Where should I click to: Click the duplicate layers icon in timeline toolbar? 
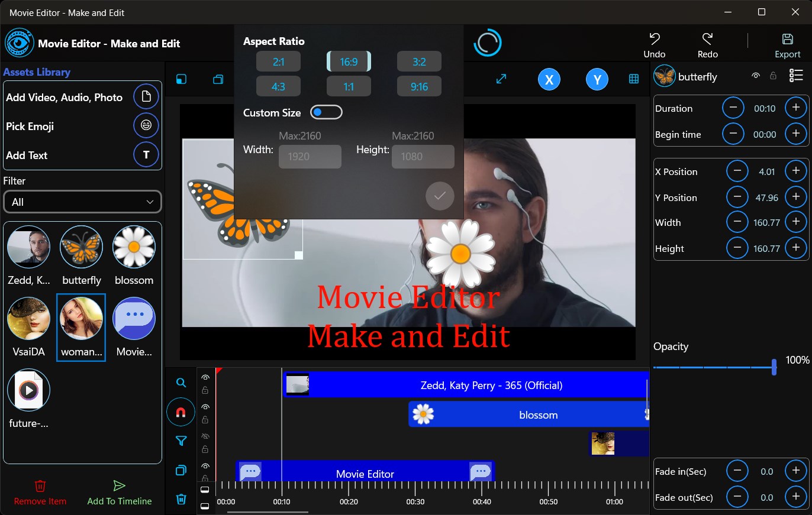pyautogui.click(x=181, y=470)
